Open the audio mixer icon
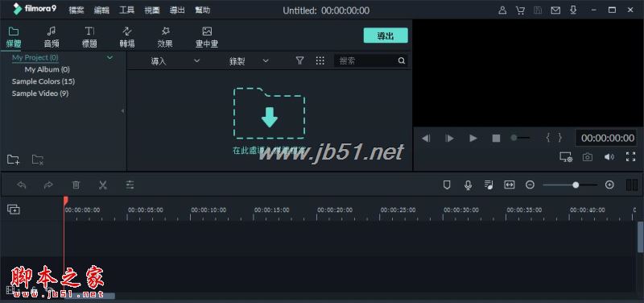Screen dimensions: 644x303 [489, 185]
